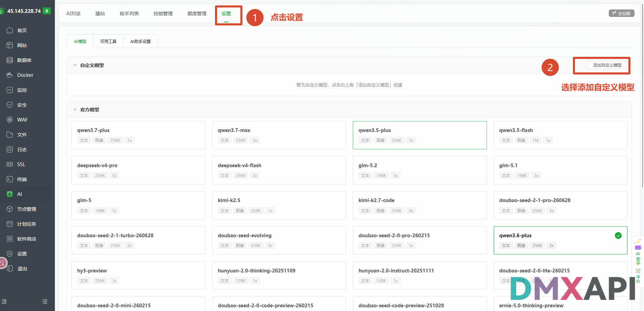Select the qwen3.6-plus model card
The image size is (644, 311).
click(560, 240)
